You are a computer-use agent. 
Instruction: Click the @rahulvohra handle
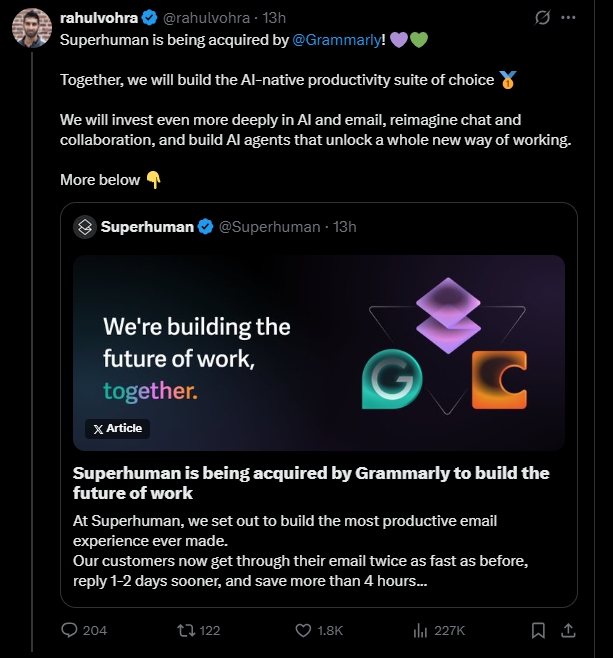(208, 18)
